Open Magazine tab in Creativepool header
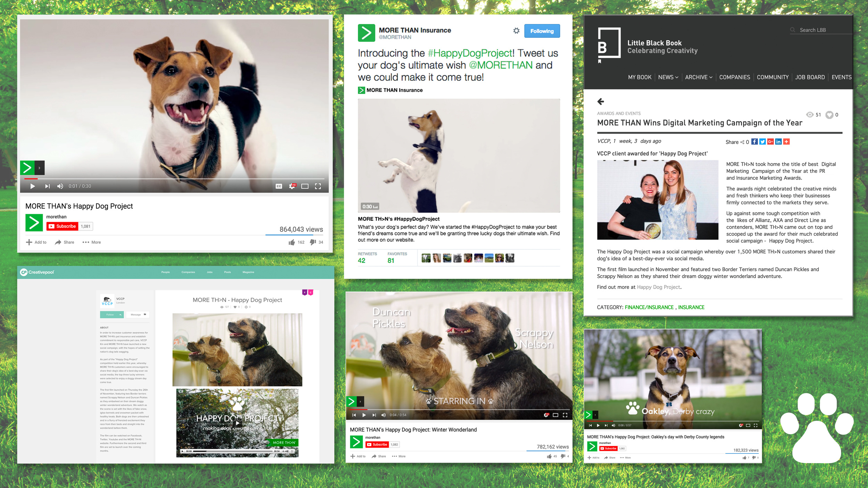Image resolution: width=868 pixels, height=488 pixels. (x=248, y=272)
